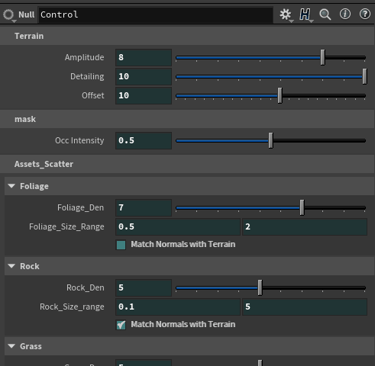The width and height of the screenshot is (375, 366).
Task: Click the Foliage_Den slider handle
Action: pos(302,208)
